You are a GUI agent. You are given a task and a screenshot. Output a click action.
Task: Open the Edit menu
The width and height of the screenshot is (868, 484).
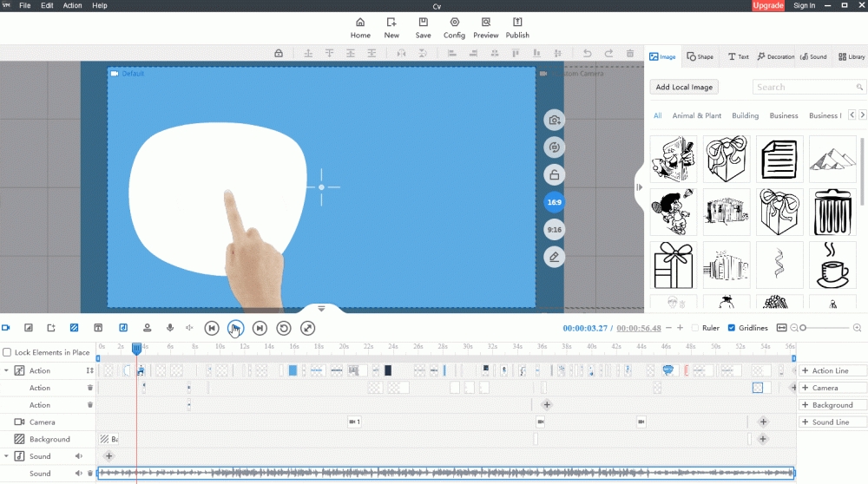click(47, 5)
